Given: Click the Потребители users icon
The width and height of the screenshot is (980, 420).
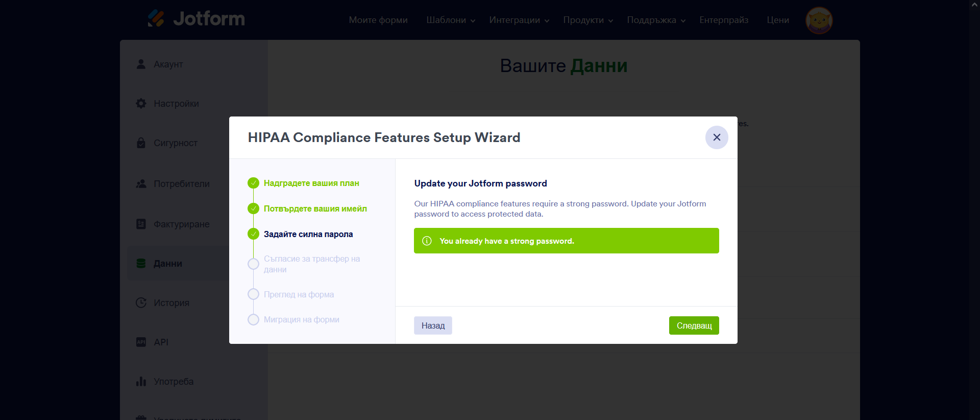Looking at the screenshot, I should [x=141, y=183].
